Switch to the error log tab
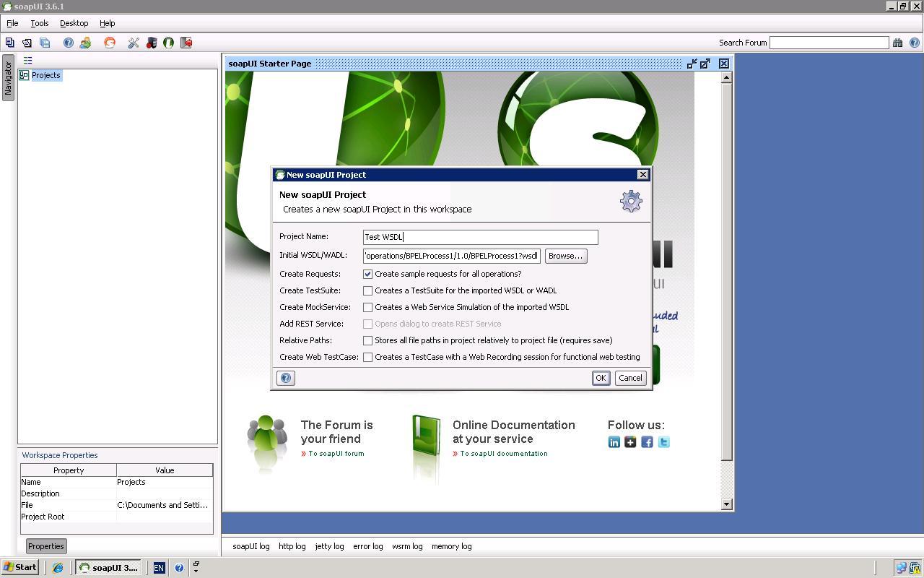 (x=368, y=546)
